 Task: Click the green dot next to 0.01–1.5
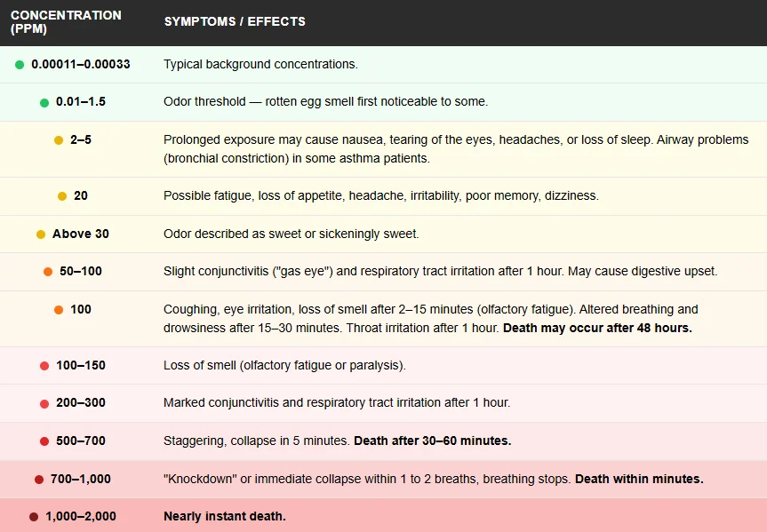[x=44, y=103]
